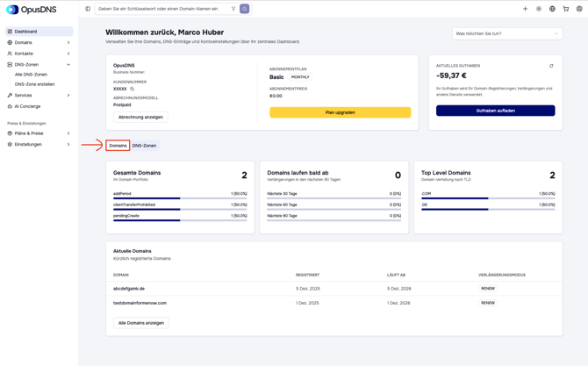Click the Nächste 60 Tage row
588x366 pixels.
pyautogui.click(x=333, y=205)
